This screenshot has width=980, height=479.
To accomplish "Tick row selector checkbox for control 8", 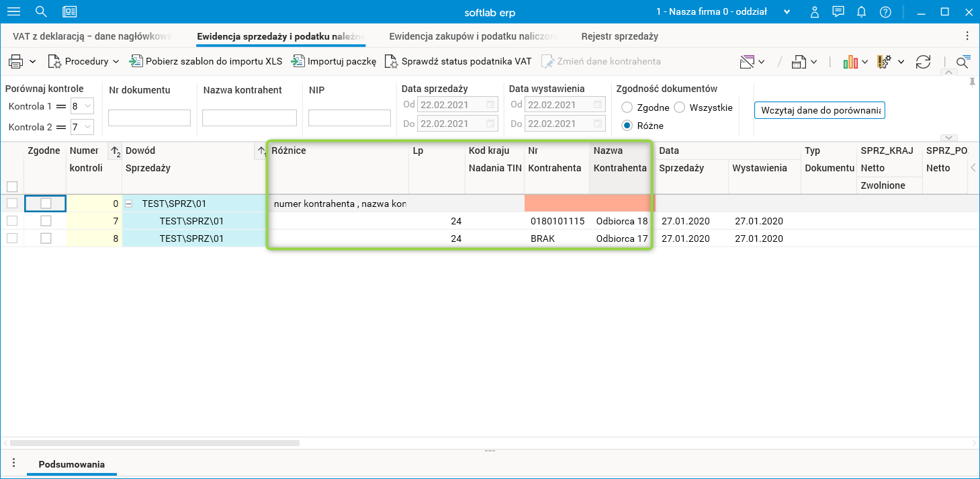I will click(11, 238).
